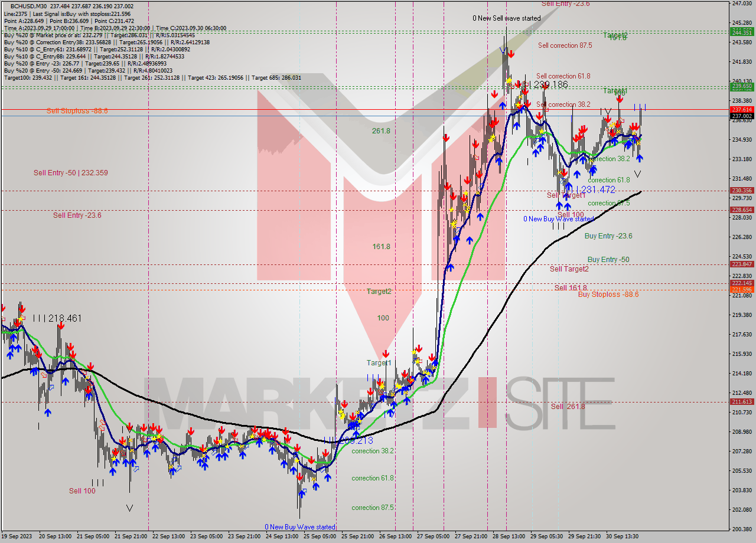Screen dimensions: 756x543
Task: Click the '28 Sep 13:00' time axis label
Action: (509, 537)
